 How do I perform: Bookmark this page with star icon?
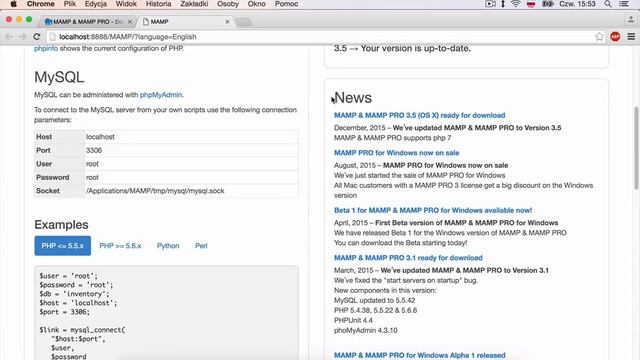coord(599,37)
